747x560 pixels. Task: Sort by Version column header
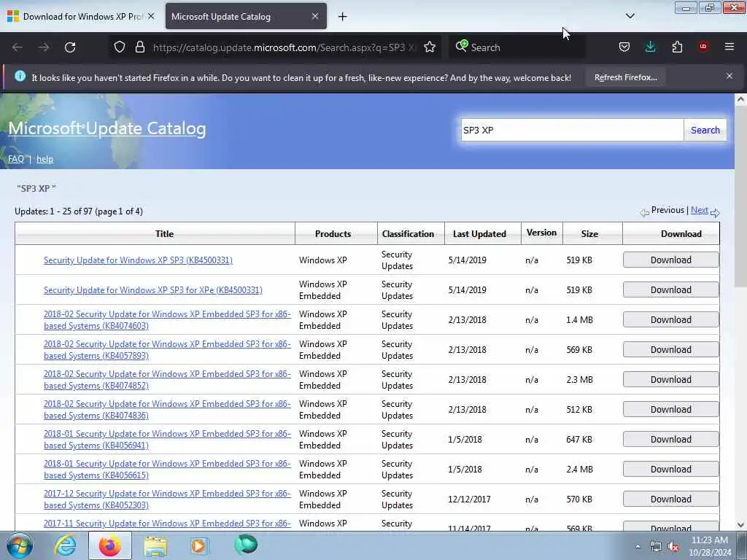[542, 233]
